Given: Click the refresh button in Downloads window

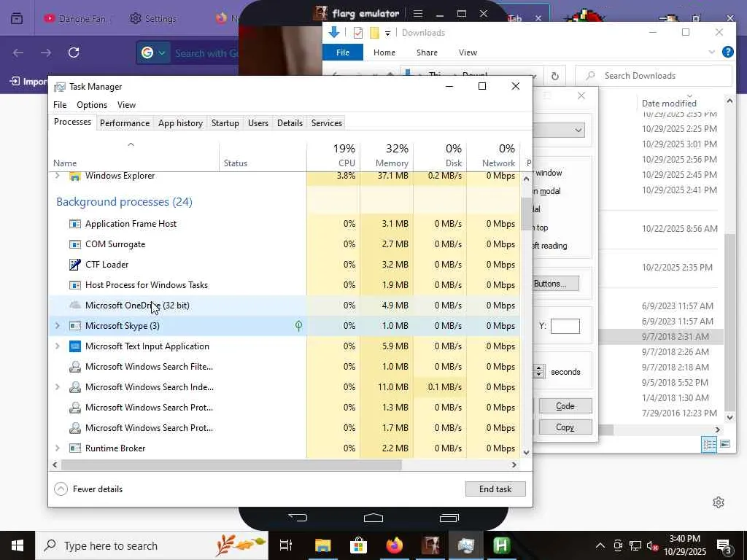Looking at the screenshot, I should [554, 76].
